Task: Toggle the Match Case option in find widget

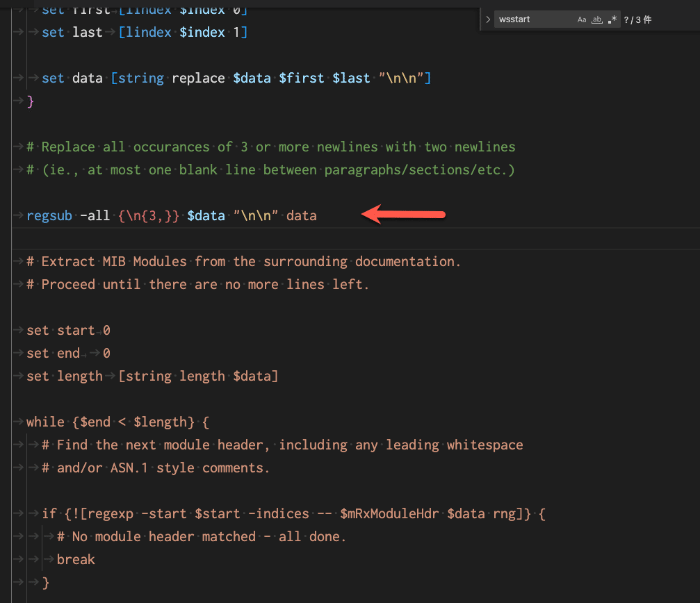Action: click(x=582, y=19)
